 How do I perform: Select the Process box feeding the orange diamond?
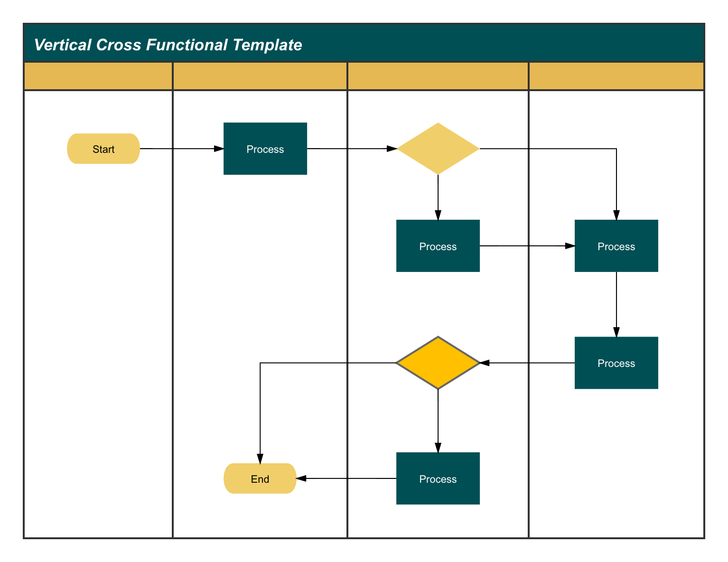(x=616, y=363)
